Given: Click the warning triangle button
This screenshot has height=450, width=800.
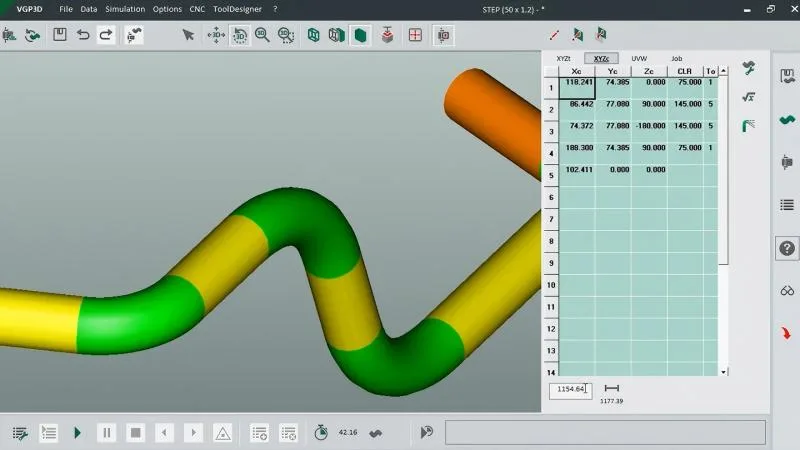Looking at the screenshot, I should click(x=222, y=433).
